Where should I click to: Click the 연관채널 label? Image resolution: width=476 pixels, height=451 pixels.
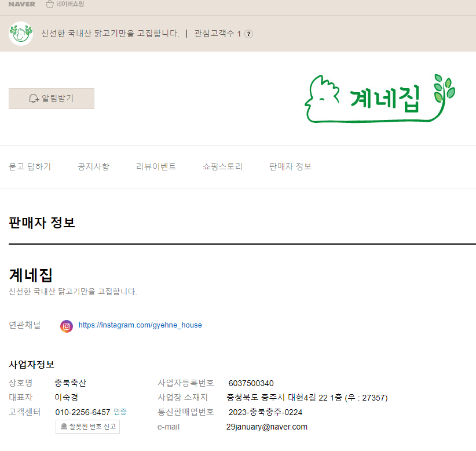(x=24, y=325)
